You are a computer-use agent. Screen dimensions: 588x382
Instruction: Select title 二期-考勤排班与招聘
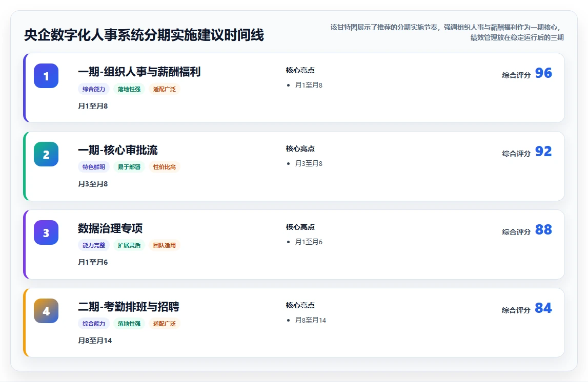pyautogui.click(x=129, y=306)
